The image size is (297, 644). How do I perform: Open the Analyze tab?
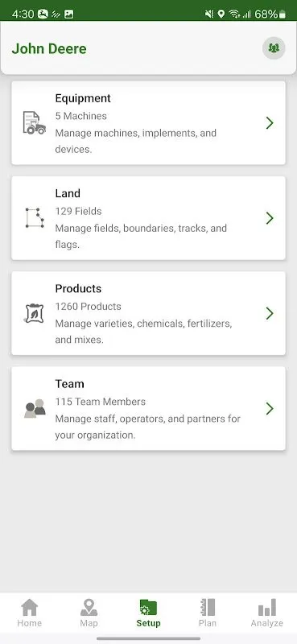pos(267,613)
